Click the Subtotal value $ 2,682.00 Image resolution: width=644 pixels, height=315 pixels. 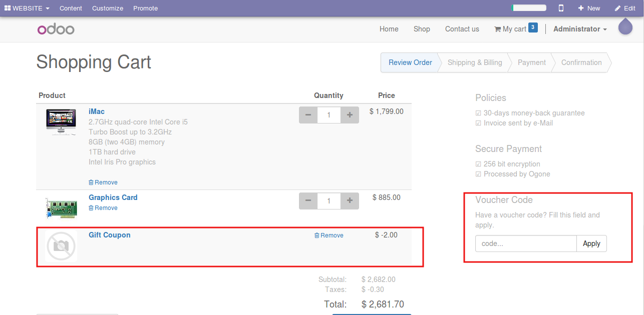pos(379,279)
